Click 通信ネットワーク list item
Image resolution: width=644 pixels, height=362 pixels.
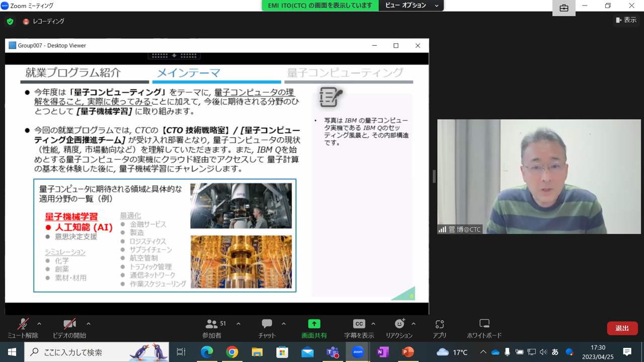tap(152, 276)
